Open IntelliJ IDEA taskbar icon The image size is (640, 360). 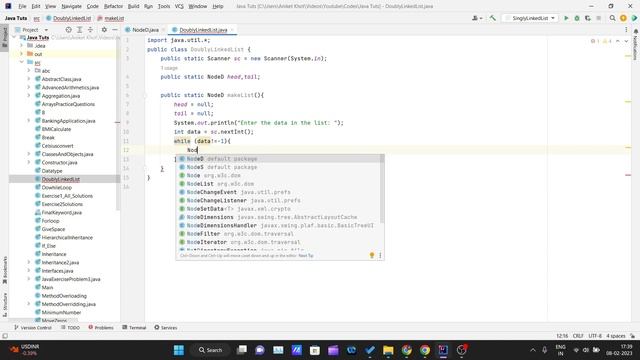[x=443, y=350]
